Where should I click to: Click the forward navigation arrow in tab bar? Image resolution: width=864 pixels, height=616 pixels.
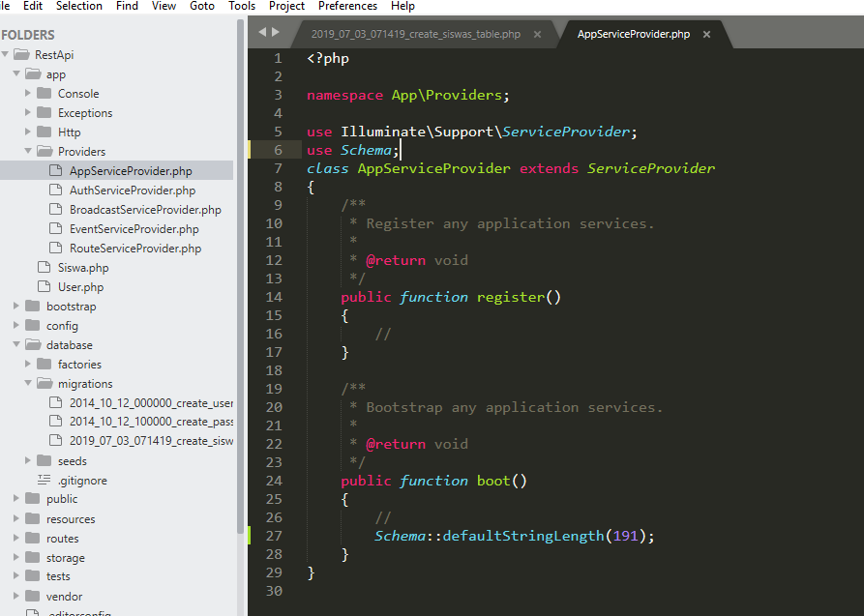click(276, 32)
